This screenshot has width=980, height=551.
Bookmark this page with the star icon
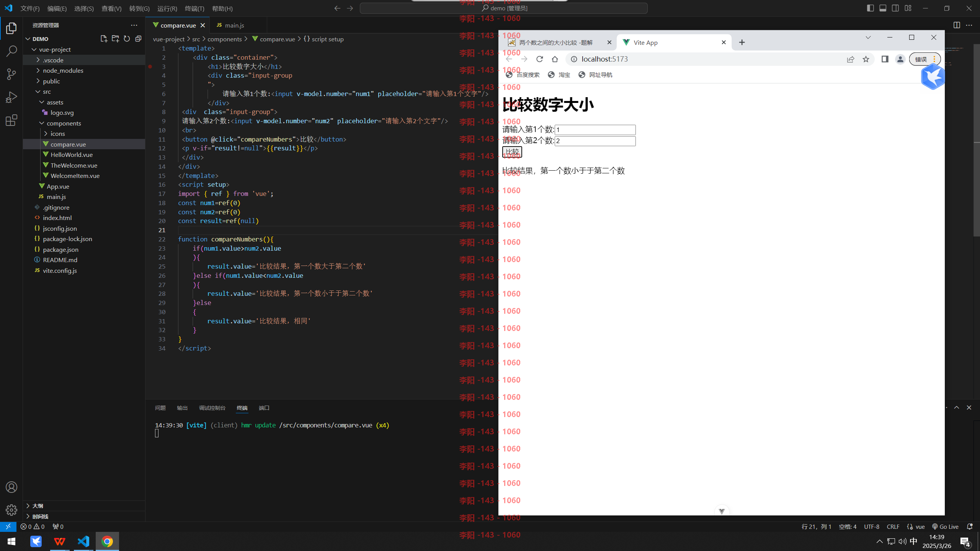click(866, 59)
